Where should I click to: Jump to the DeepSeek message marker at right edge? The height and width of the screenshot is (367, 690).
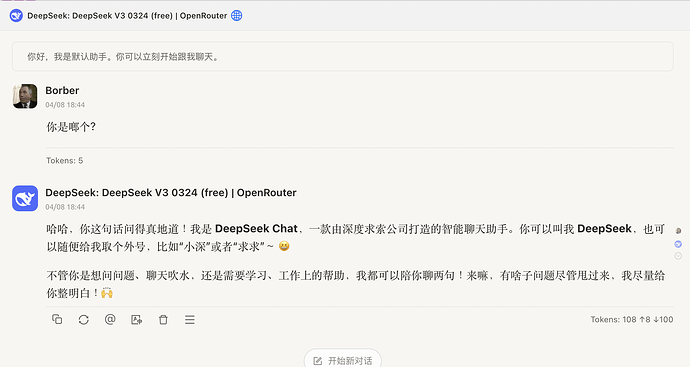point(678,244)
